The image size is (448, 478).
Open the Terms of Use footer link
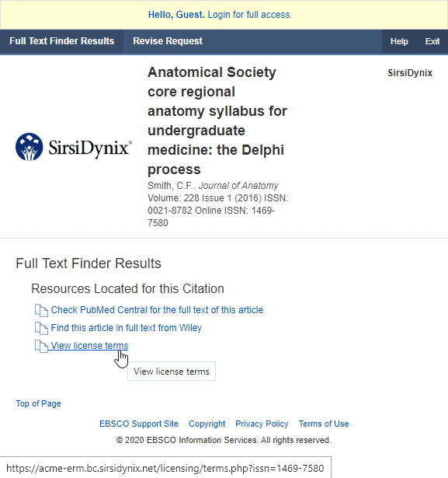click(324, 424)
